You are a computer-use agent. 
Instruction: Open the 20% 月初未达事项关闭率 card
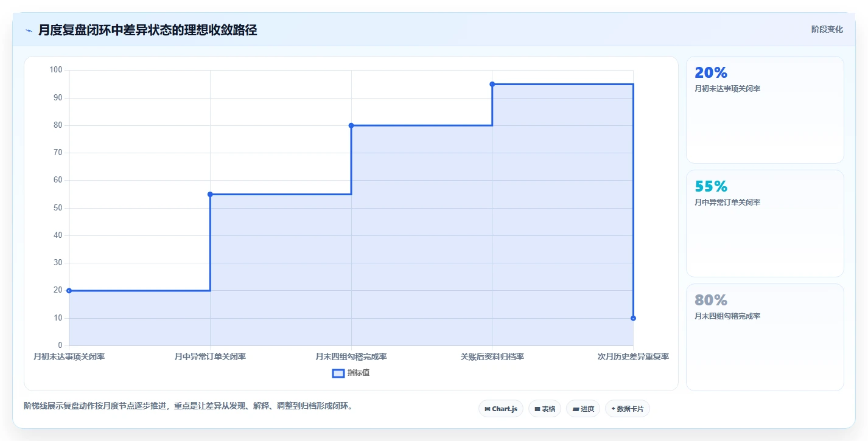(x=765, y=110)
